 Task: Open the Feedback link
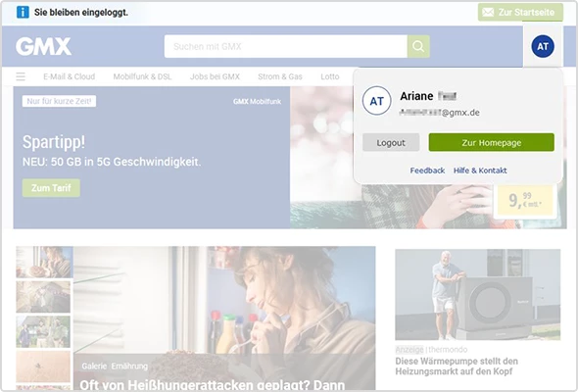[427, 171]
